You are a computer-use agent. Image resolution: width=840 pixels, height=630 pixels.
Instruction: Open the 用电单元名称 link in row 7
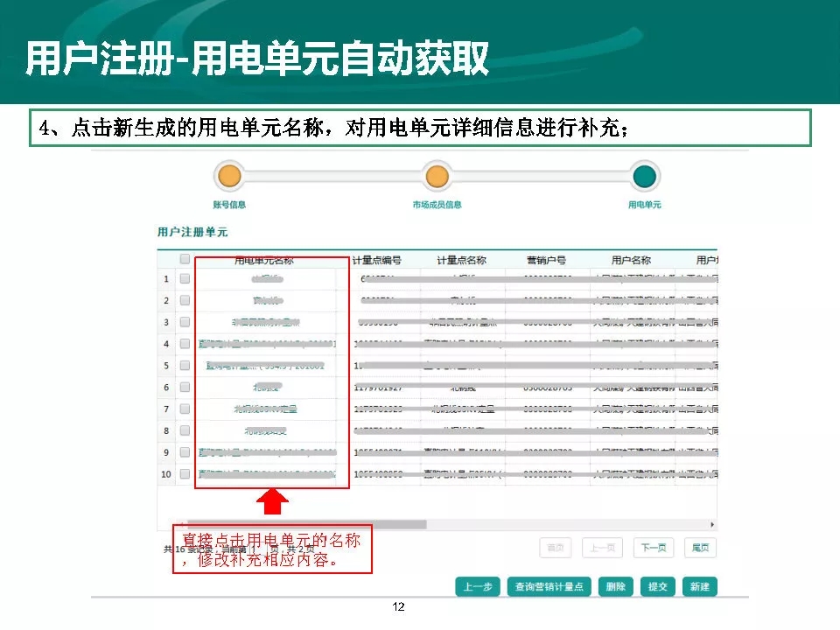tap(271, 409)
